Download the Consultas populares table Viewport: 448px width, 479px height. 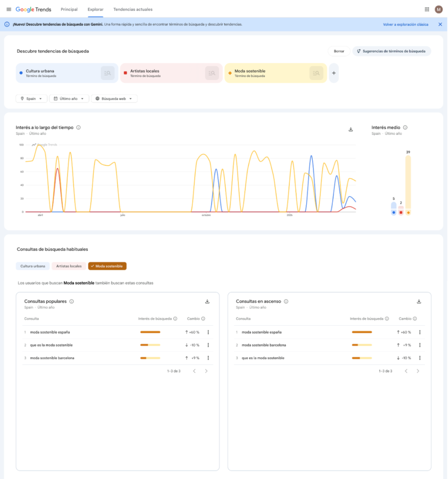[x=207, y=302]
